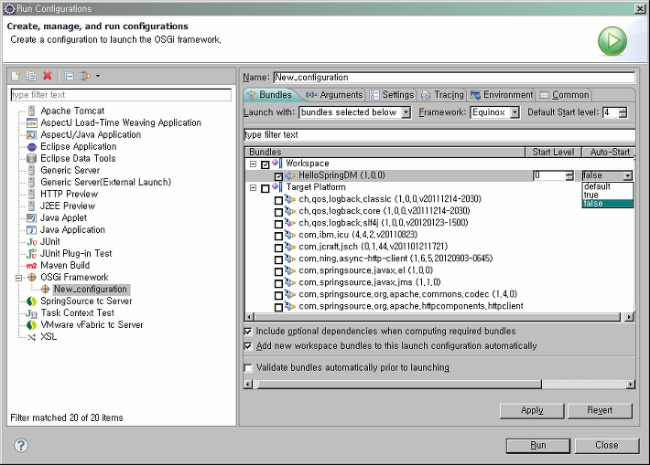The image size is (650, 465).
Task: Click the HelloSpringDM bundle icon
Action: pyautogui.click(x=291, y=176)
